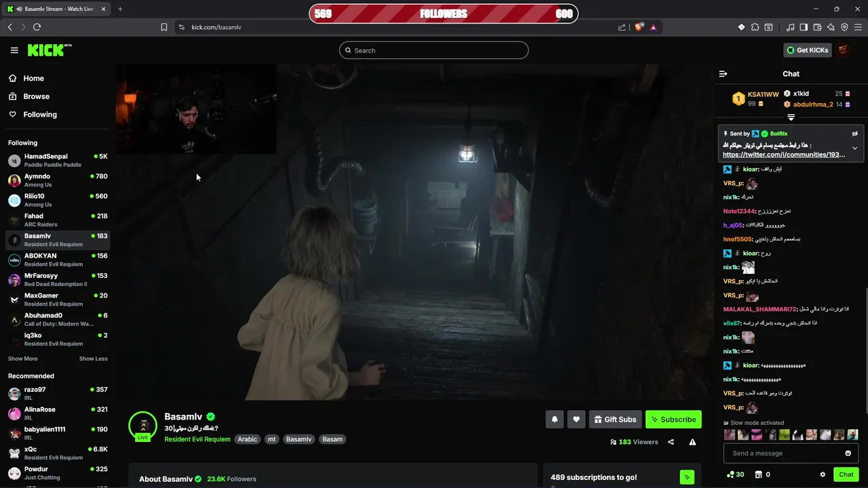Click Get KICKs button
Image resolution: width=868 pixels, height=488 pixels.
click(x=807, y=50)
